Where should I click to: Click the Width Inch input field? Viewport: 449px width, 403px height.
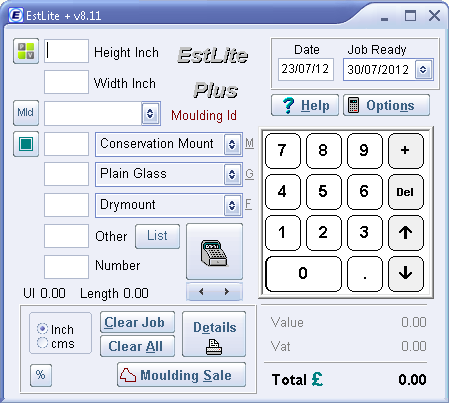[x=66, y=82]
